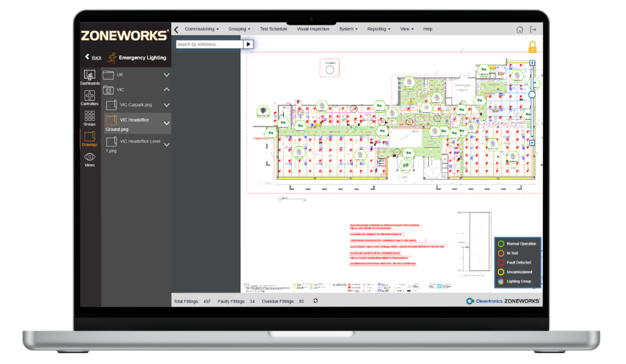
Task: Click the logout icon in top bar
Action: [x=533, y=30]
